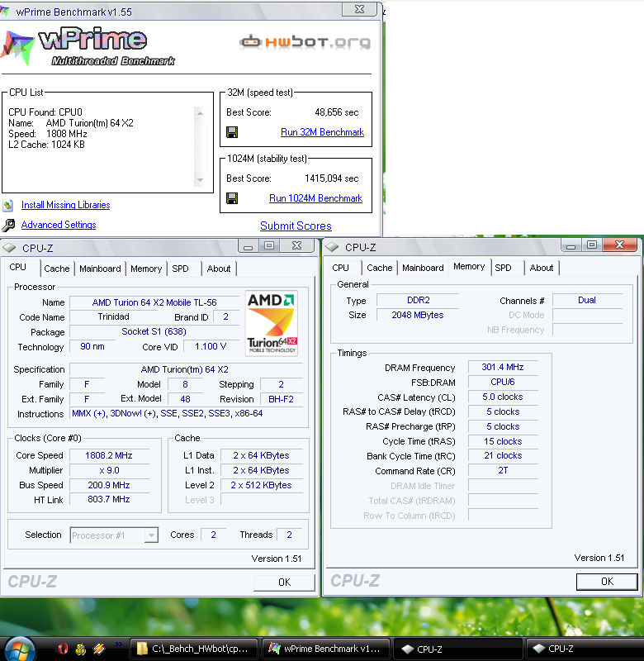Screen dimensions: 644x661
Task: Click the Command Rate value 2T
Action: click(x=503, y=470)
